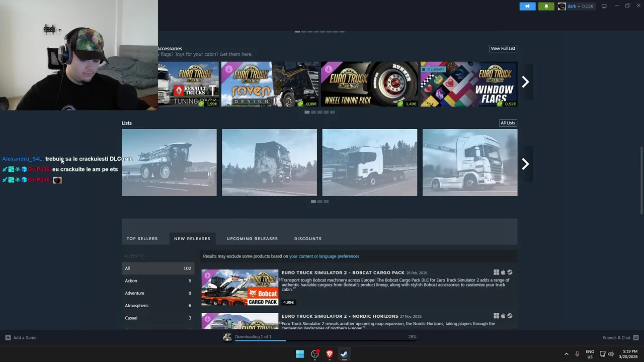Open the Steam announcements megaphone button
This screenshot has height=362, width=644.
tap(527, 6)
